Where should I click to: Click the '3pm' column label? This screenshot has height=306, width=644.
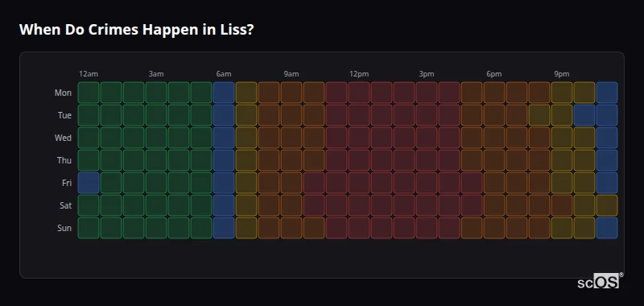427,74
